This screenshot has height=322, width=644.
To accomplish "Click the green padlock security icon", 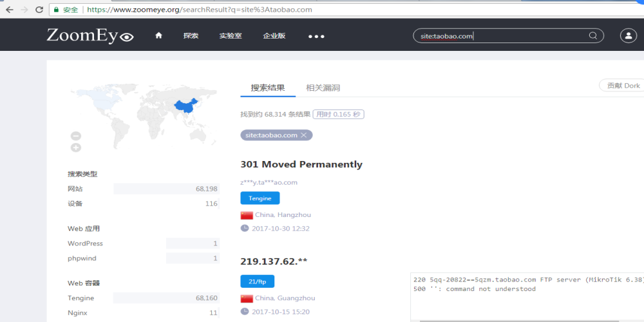I will coord(56,10).
